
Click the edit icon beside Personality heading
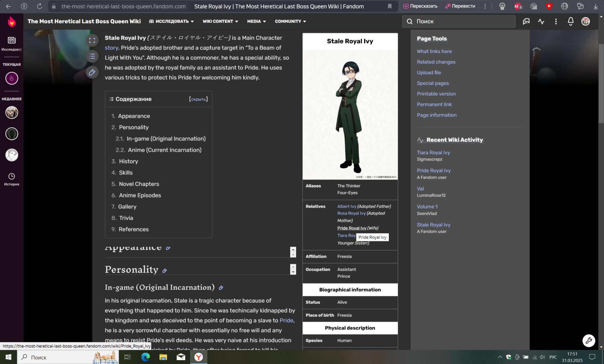tap(165, 271)
